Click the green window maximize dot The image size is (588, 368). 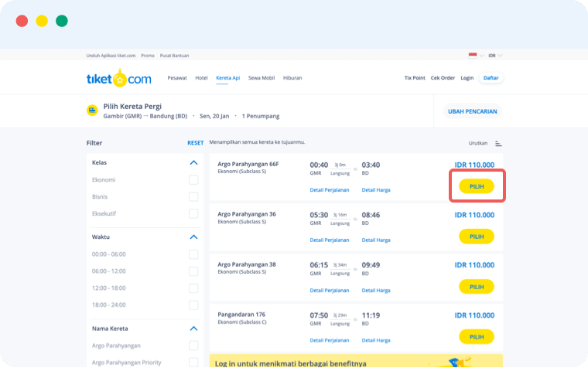coord(62,21)
